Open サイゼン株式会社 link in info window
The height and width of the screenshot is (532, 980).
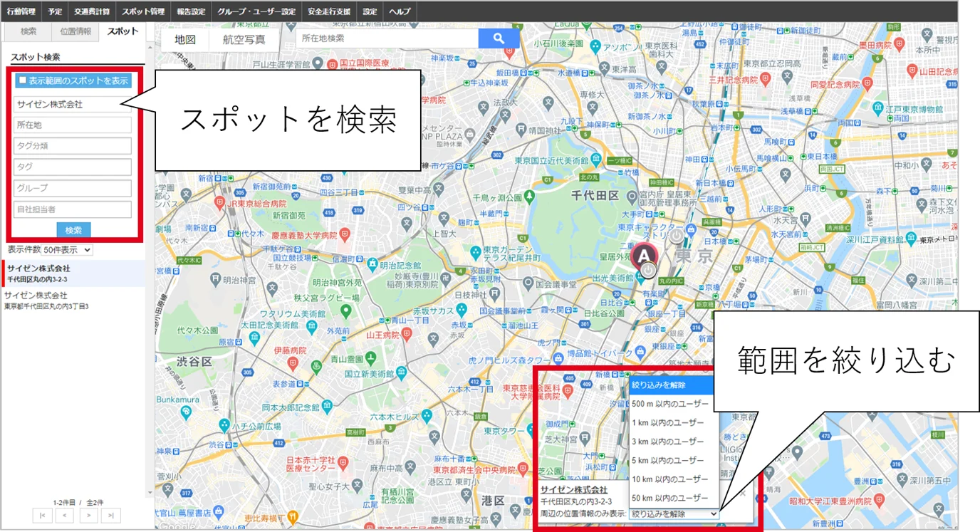[573, 490]
